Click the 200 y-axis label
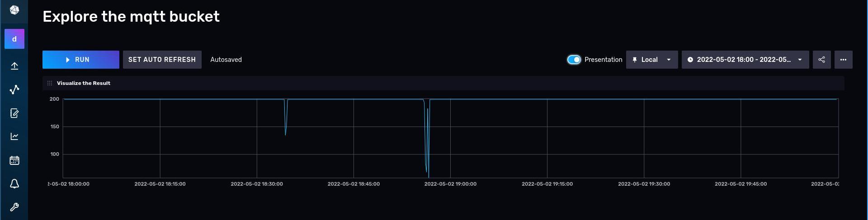Screen dimensions: 868x220 (54, 99)
